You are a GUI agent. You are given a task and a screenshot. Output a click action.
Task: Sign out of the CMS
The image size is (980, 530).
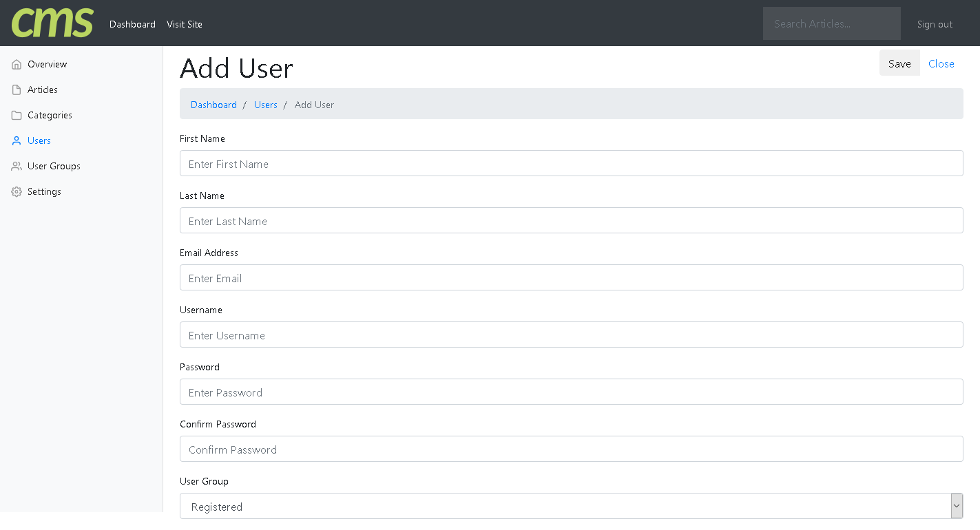point(935,24)
